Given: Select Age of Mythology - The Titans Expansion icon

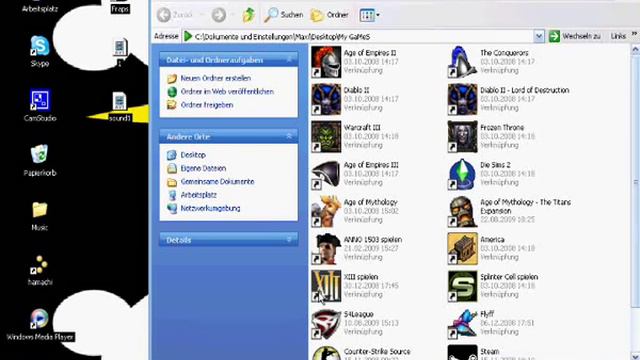Looking at the screenshot, I should point(462,211).
